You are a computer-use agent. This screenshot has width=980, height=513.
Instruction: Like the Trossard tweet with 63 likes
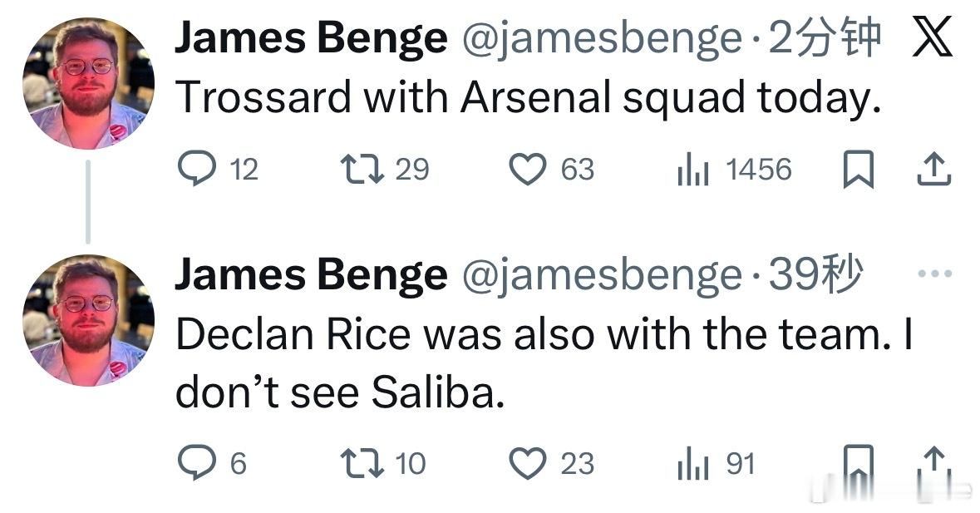[x=526, y=170]
